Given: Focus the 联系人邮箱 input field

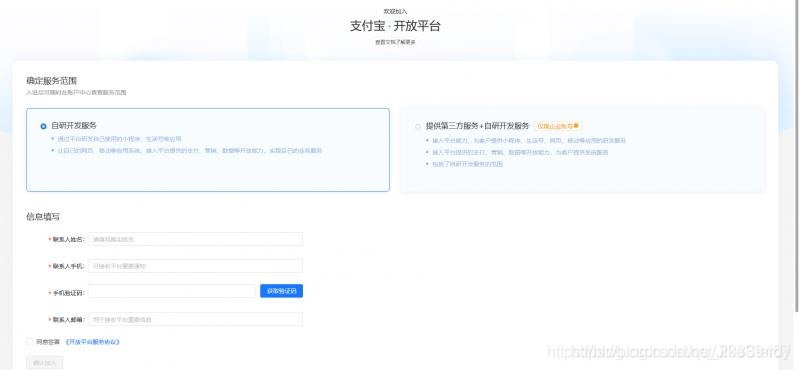Looking at the screenshot, I should coord(195,319).
